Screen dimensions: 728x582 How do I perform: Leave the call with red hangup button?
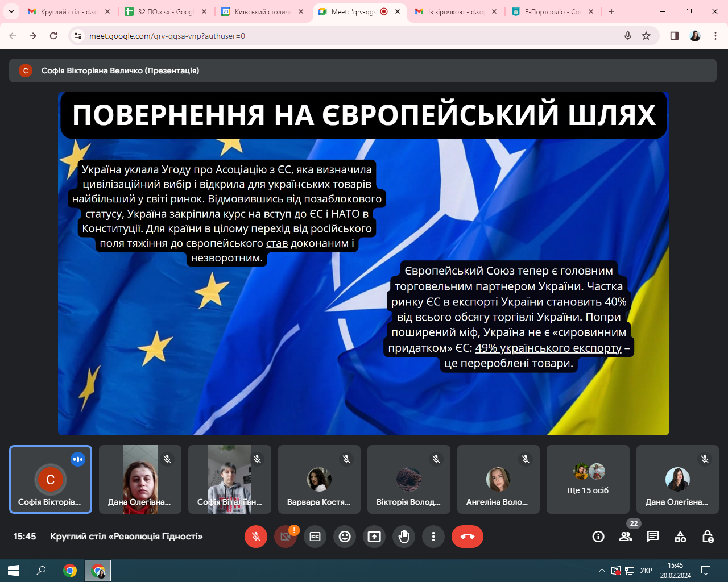tap(468, 537)
